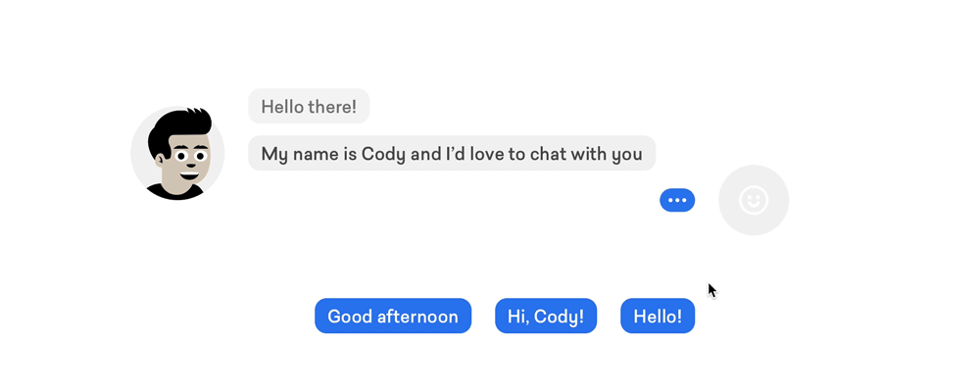The image size is (980, 392).
Task: Click the "Hello there!" message bubble
Action: coord(309,106)
